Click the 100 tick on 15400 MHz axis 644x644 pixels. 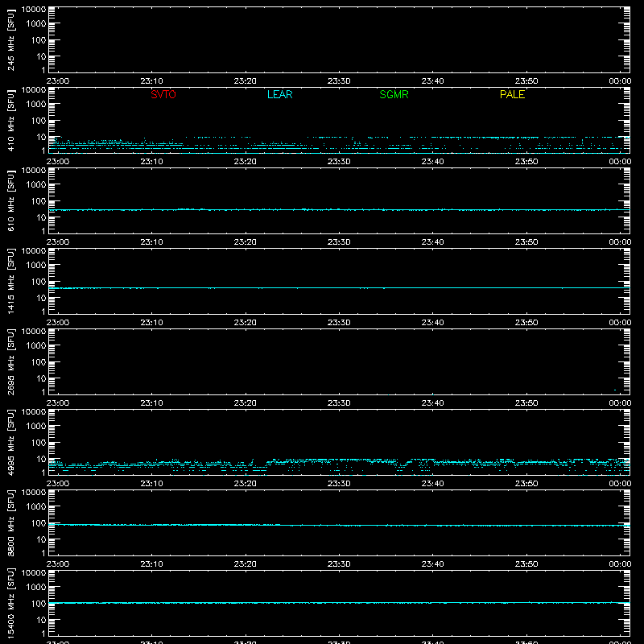tap(39, 604)
